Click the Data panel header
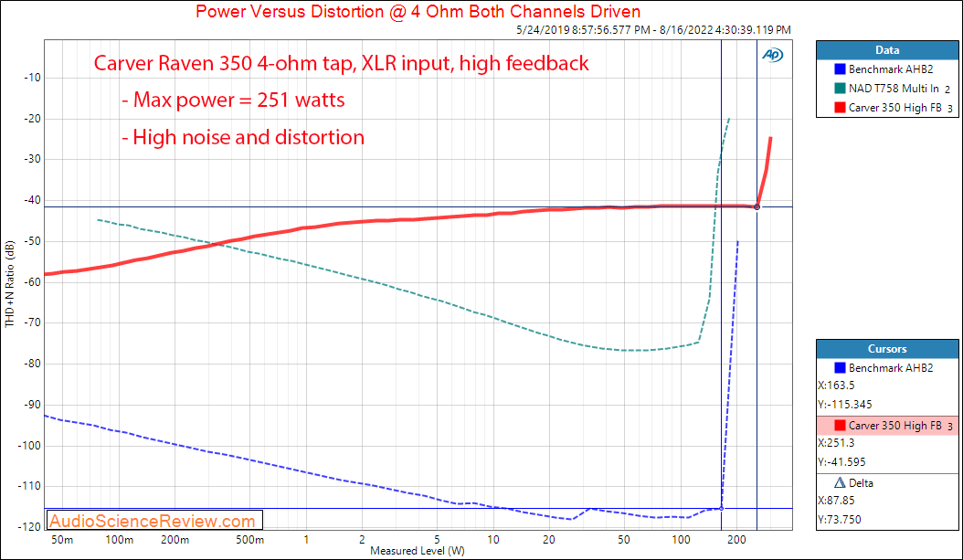The width and height of the screenshot is (963, 560). point(887,50)
